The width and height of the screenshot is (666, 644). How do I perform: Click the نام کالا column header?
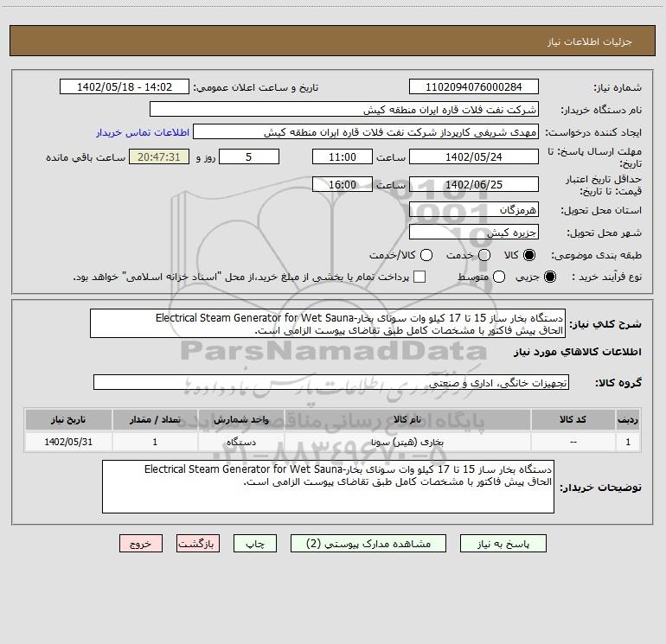tap(407, 419)
